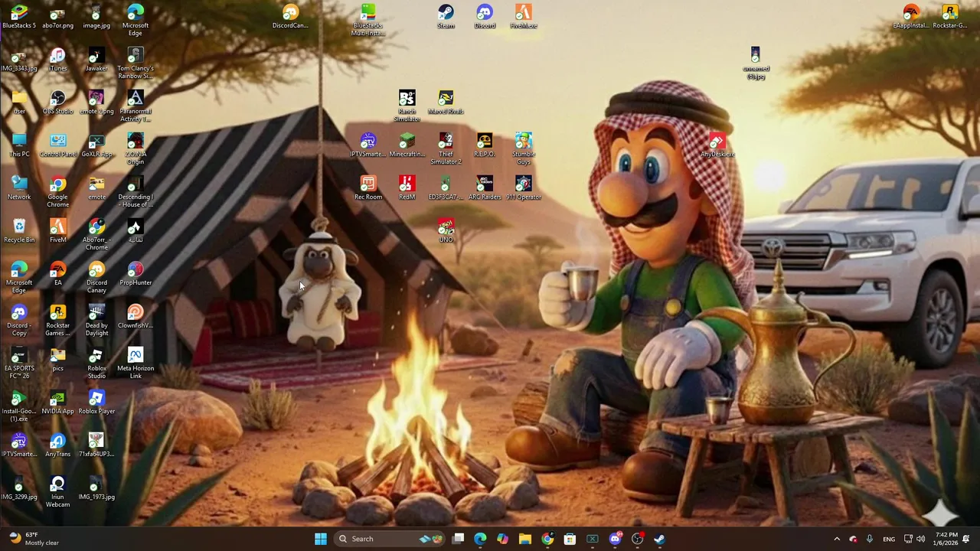This screenshot has width=980, height=551.
Task: Open Meta Horizon Link
Action: pyautogui.click(x=135, y=364)
